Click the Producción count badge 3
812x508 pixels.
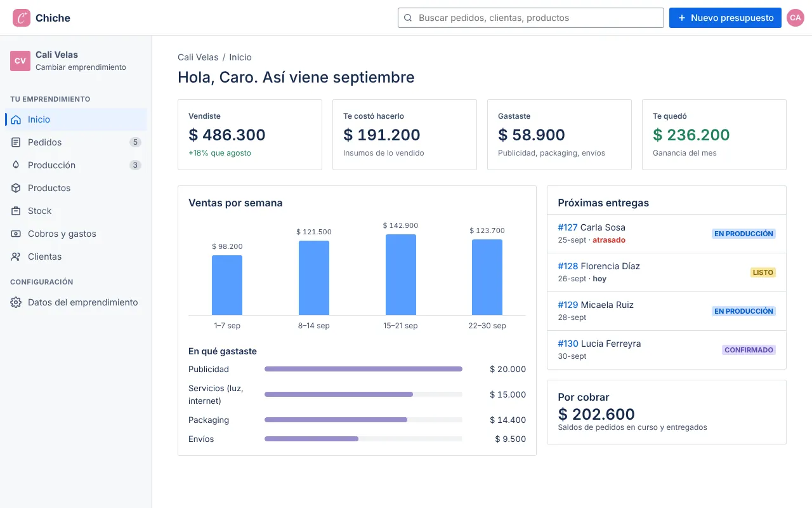click(135, 165)
